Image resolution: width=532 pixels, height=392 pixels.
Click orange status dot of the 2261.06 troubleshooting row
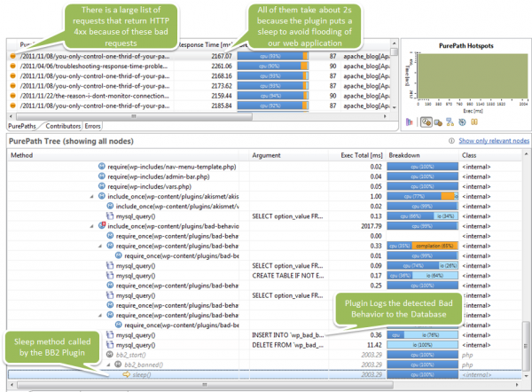pos(13,66)
